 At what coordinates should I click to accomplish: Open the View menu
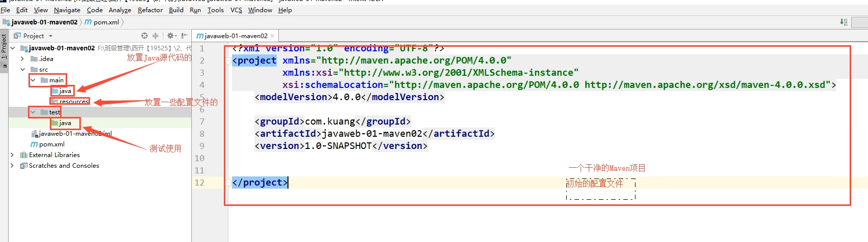point(41,10)
